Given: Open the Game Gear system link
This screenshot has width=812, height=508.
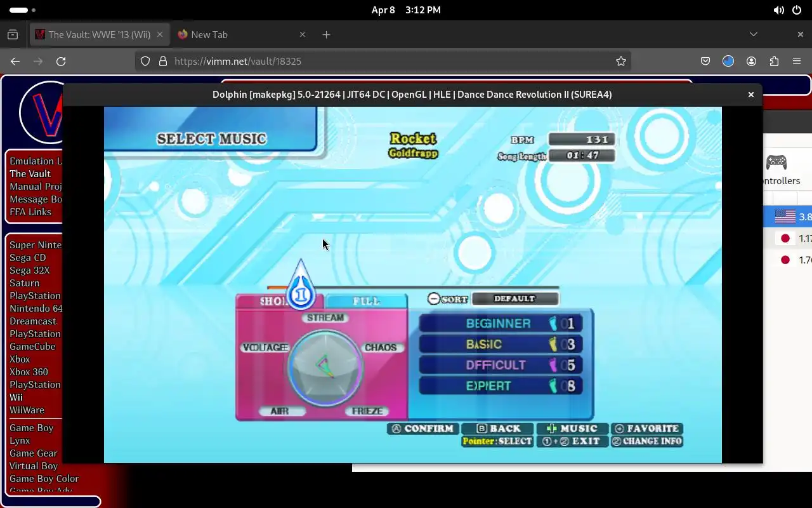Looking at the screenshot, I should (x=33, y=453).
